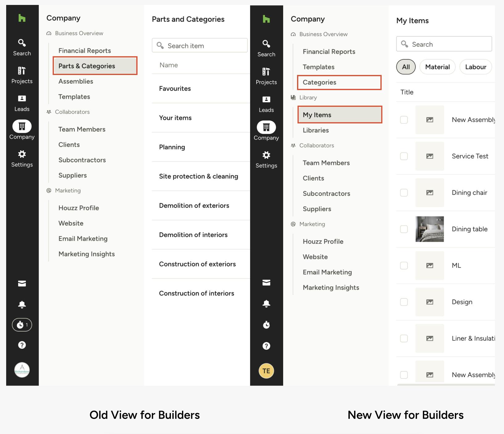Switch to the Labour filter tab
The image size is (504, 434).
pyautogui.click(x=475, y=67)
